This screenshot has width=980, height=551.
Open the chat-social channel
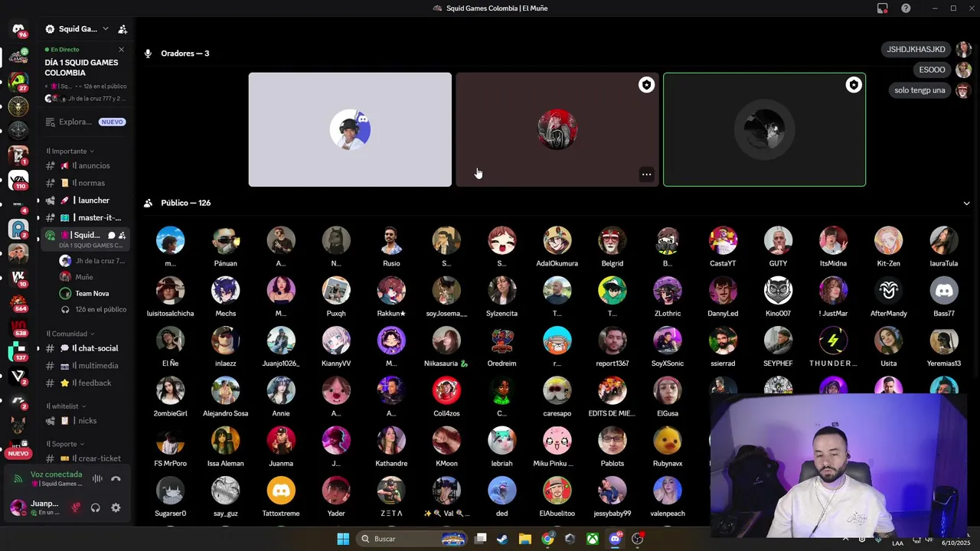point(85,348)
